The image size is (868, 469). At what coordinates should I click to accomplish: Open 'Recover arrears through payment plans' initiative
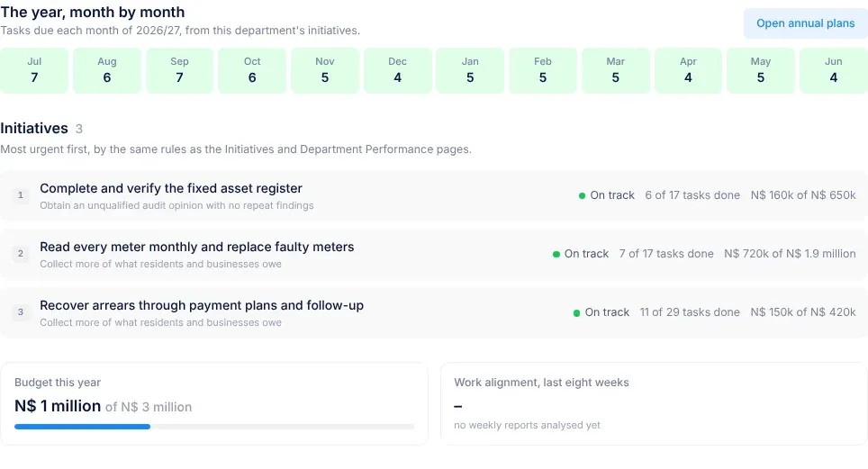pyautogui.click(x=434, y=312)
